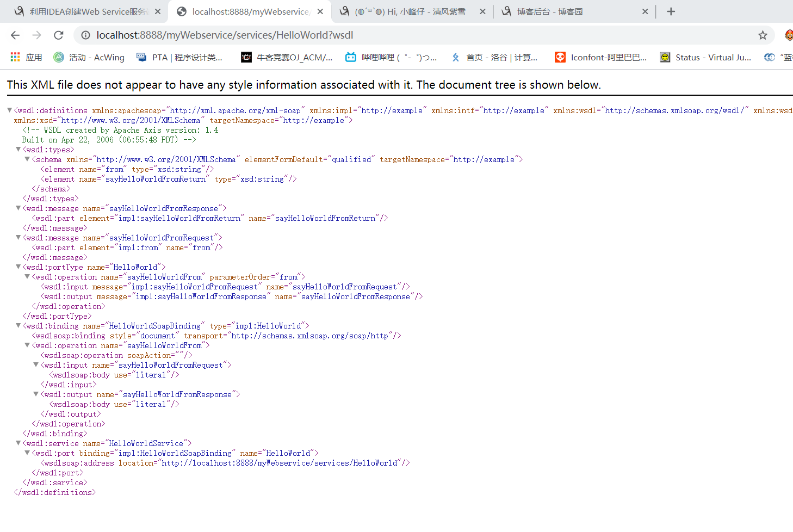The image size is (793, 532).
Task: Collapse the wsdl:definitions root node
Action: point(9,110)
